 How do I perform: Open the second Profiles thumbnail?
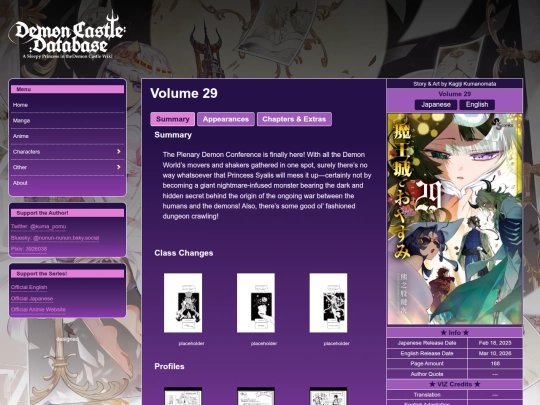click(256, 396)
